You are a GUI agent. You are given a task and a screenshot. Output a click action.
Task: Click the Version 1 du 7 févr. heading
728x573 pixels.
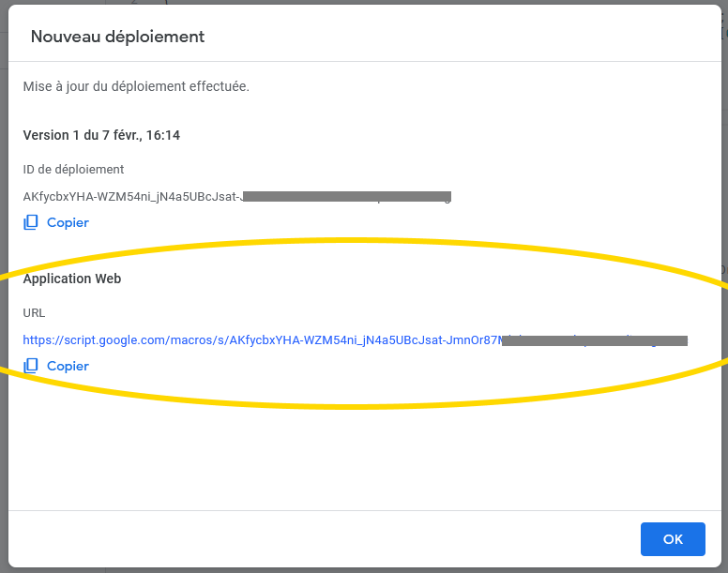[x=101, y=135]
